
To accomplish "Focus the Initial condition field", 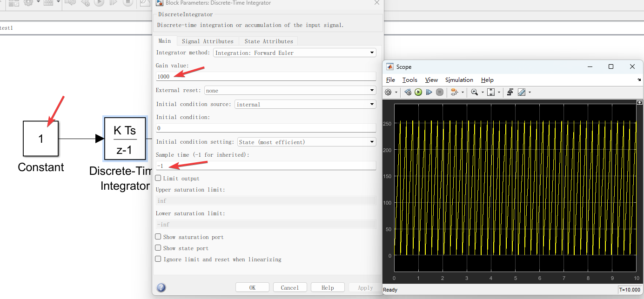I will (x=266, y=128).
